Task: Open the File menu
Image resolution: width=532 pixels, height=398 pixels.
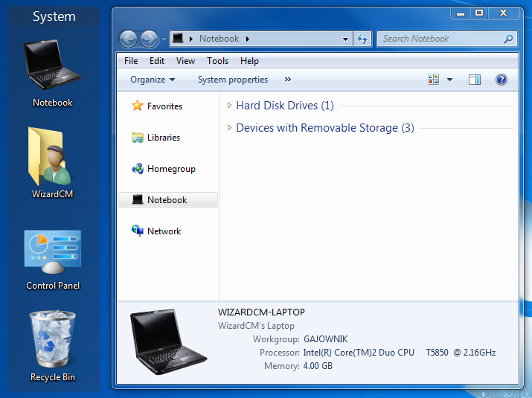Action: coord(131,61)
